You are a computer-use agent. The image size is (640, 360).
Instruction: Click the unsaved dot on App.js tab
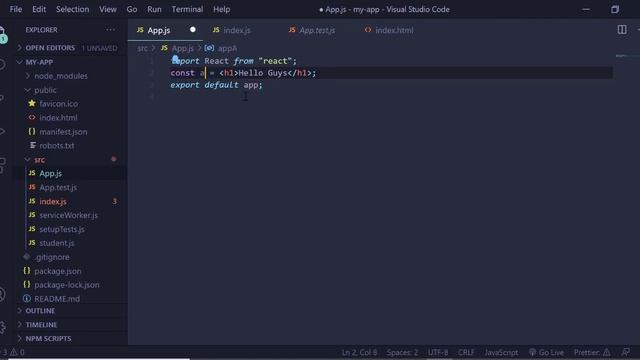click(193, 30)
